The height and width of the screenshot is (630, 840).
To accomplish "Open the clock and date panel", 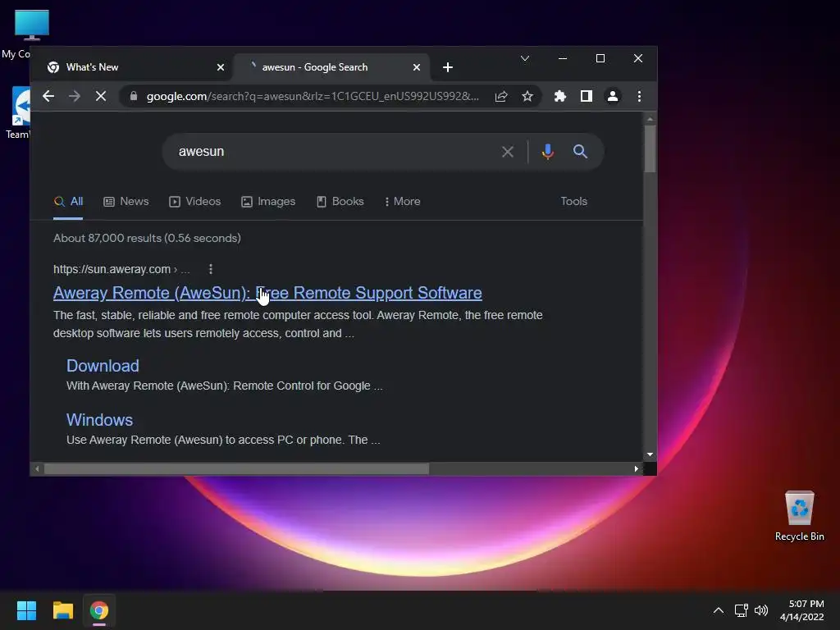I will point(802,610).
